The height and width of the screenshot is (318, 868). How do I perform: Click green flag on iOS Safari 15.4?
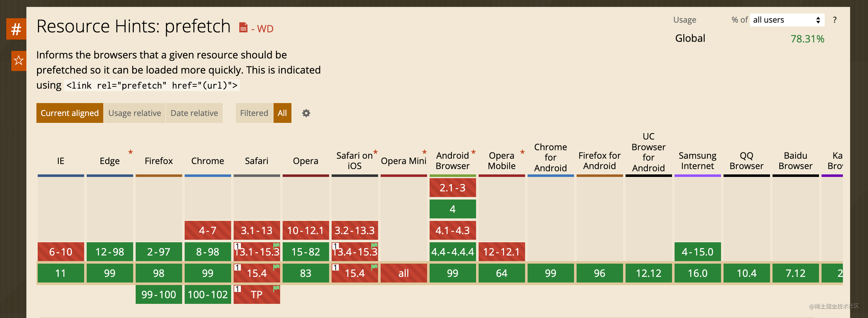374,267
